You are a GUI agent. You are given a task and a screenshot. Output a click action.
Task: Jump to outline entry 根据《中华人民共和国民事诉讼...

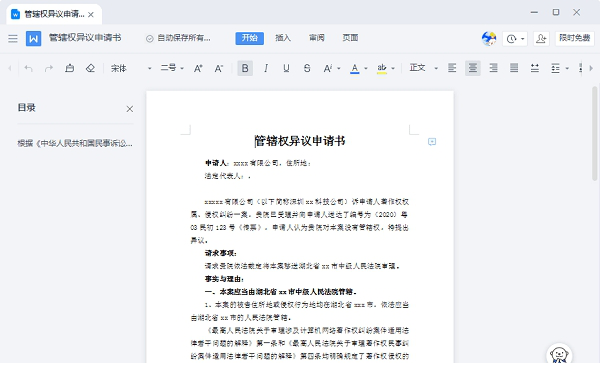[75, 144]
